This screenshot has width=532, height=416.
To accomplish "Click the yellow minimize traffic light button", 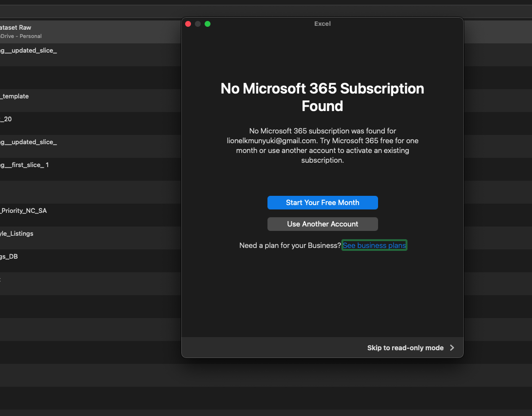I will pyautogui.click(x=198, y=23).
